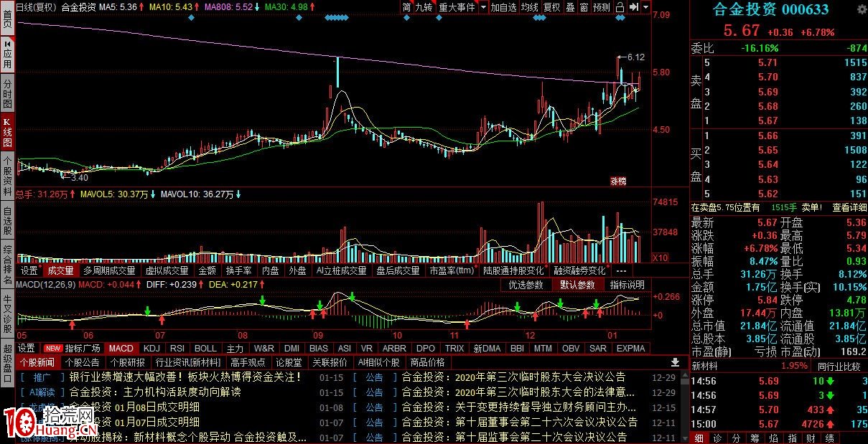Select the 多周期成交量 tab
The image size is (868, 444).
[x=109, y=271]
